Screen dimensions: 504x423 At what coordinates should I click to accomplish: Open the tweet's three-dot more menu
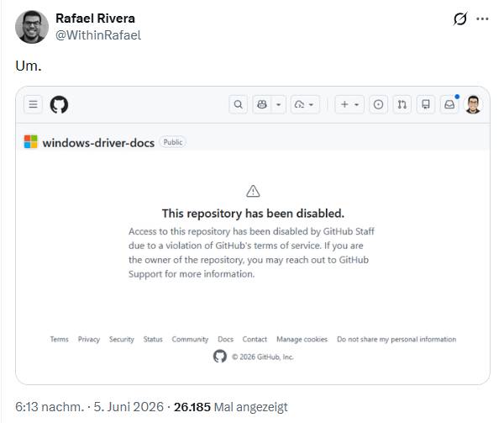(482, 19)
